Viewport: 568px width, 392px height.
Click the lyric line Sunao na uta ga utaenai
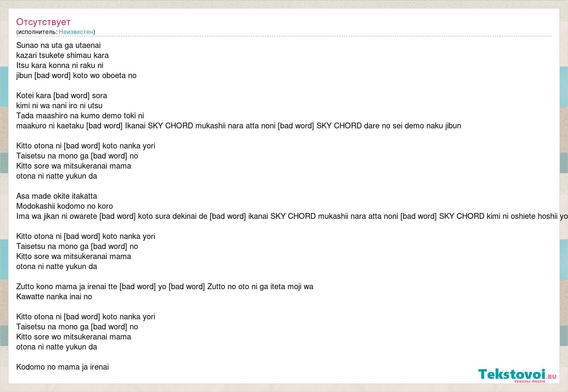pos(58,45)
